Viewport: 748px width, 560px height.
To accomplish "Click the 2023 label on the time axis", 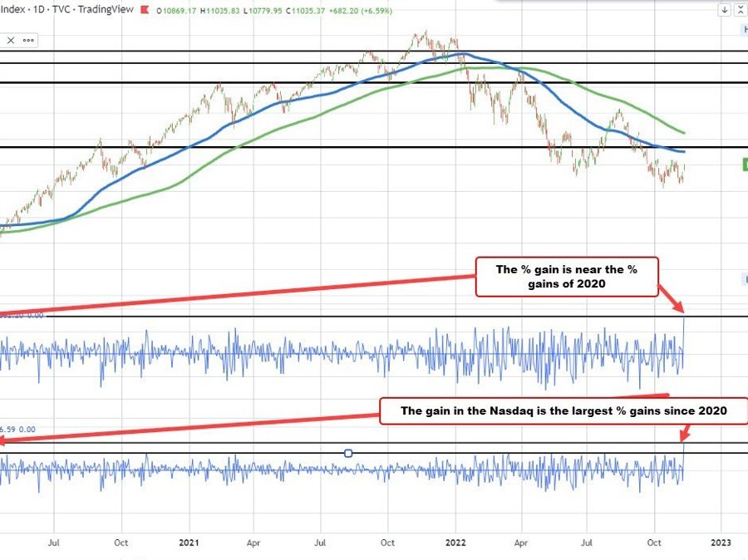I will (721, 541).
